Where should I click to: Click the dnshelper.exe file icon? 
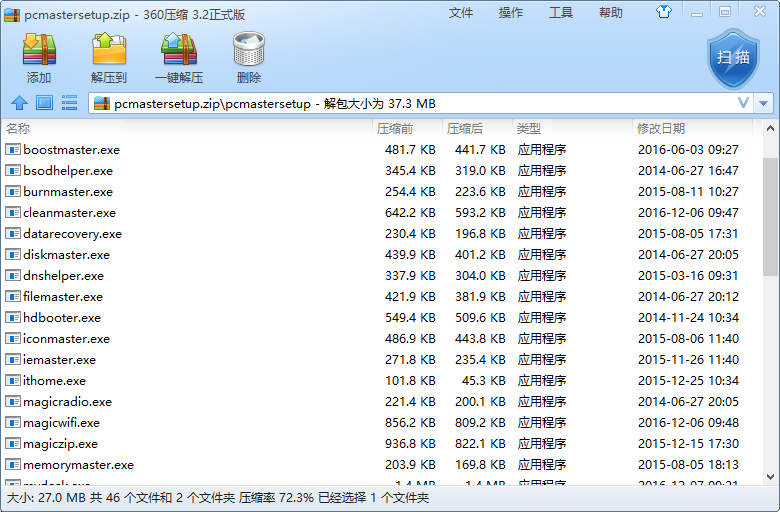point(13,275)
